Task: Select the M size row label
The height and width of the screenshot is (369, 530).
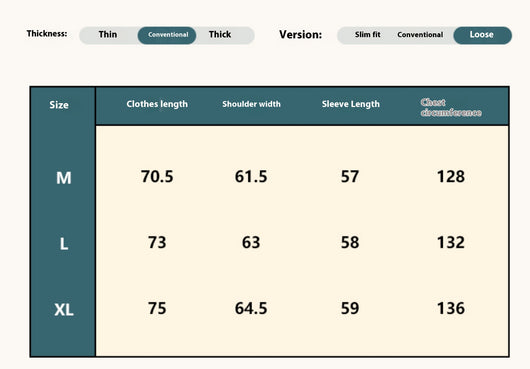Action: 64,178
